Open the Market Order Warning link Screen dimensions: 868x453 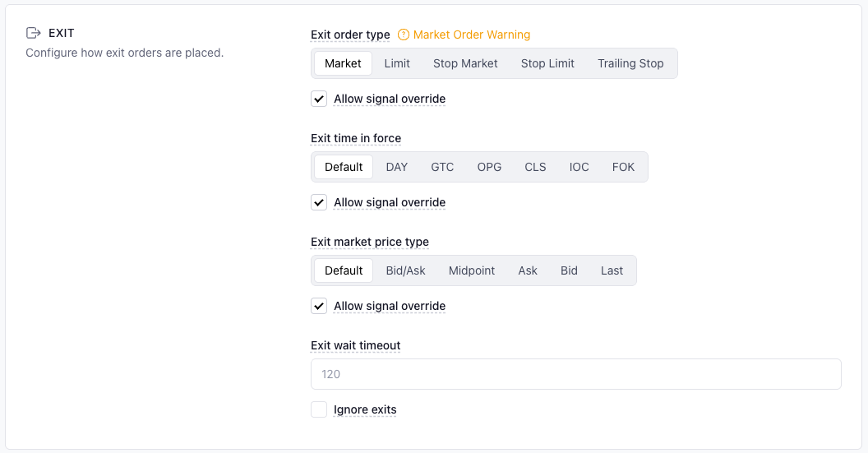click(472, 35)
